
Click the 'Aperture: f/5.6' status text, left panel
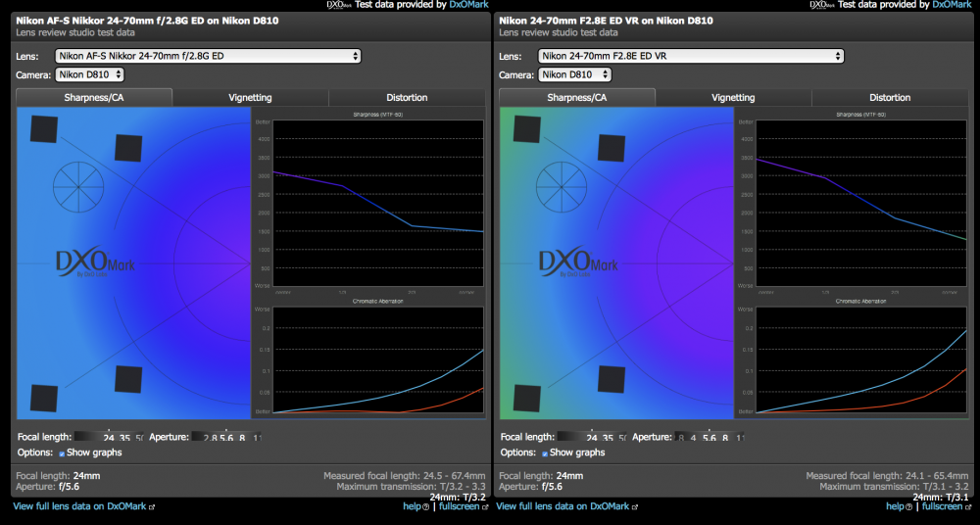pyautogui.click(x=47, y=486)
